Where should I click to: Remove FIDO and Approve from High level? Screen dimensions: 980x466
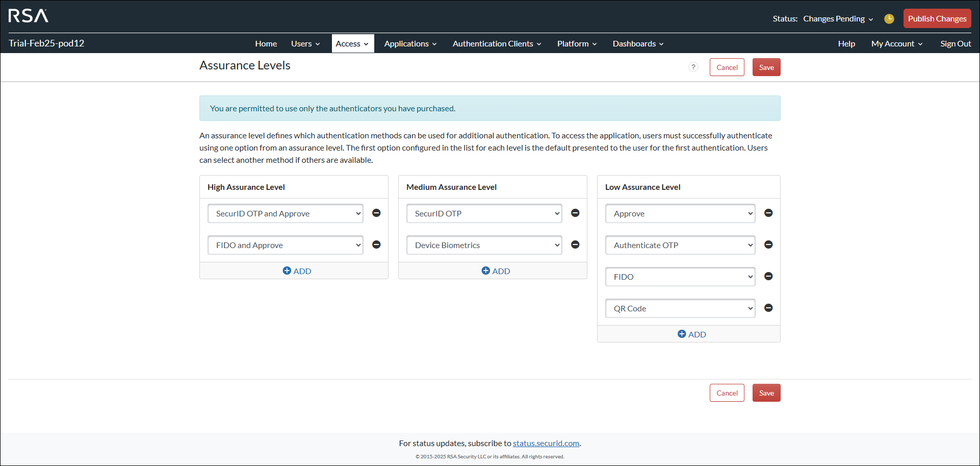[376, 245]
